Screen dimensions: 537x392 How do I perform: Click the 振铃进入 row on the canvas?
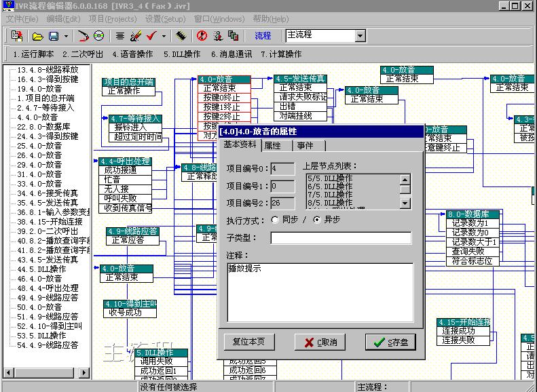pyautogui.click(x=136, y=128)
